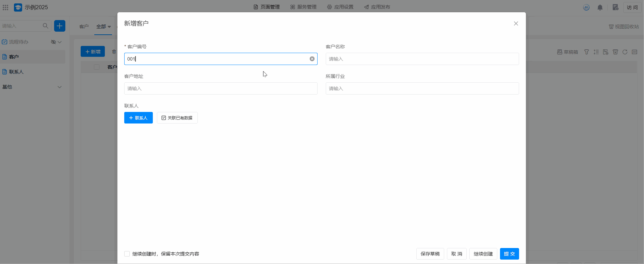Click the AI assistant icon

click(x=586, y=7)
